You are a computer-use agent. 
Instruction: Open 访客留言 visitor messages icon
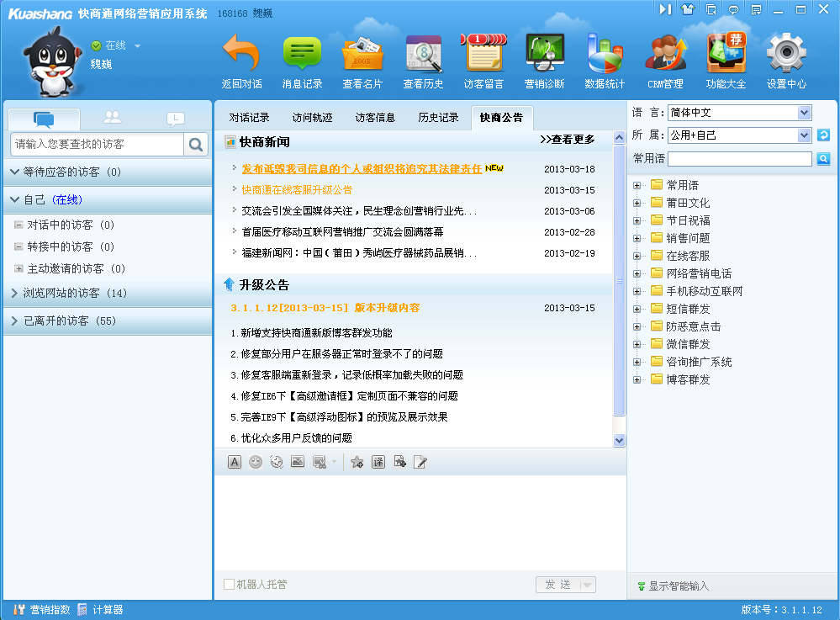[483, 54]
